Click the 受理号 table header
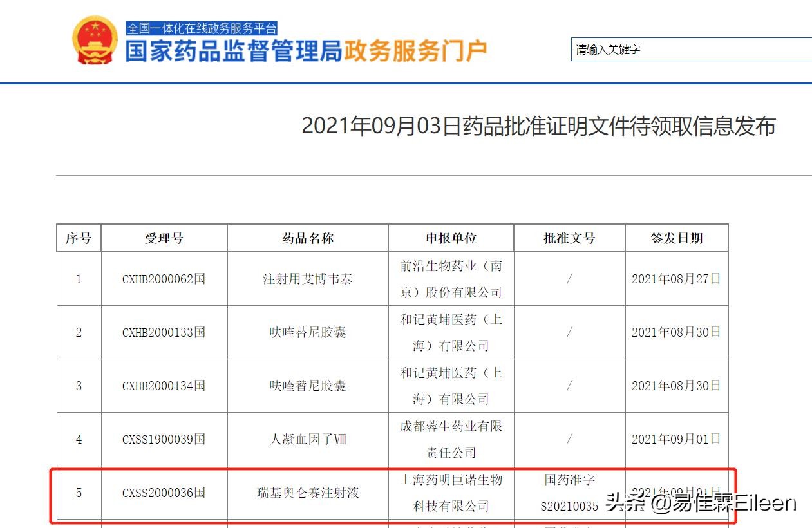Image resolution: width=812 pixels, height=528 pixels. pyautogui.click(x=164, y=238)
